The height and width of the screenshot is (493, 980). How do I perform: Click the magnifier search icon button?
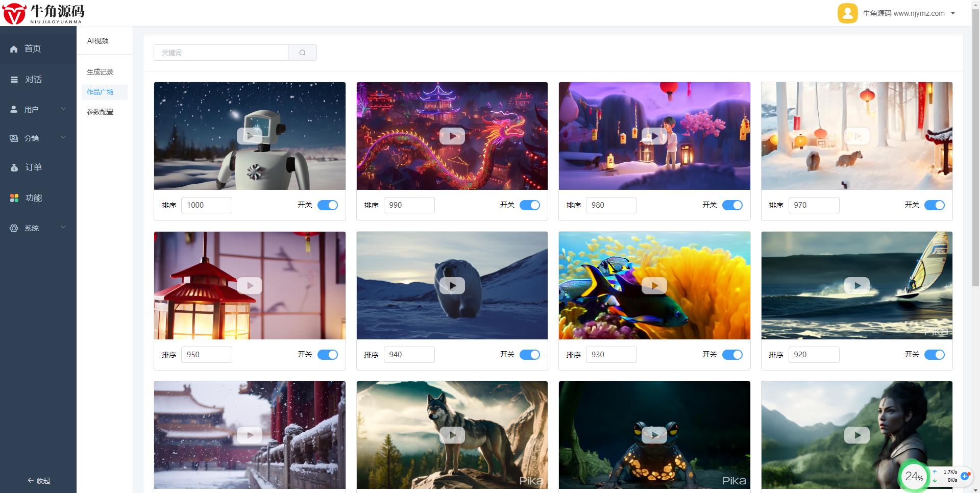(302, 53)
